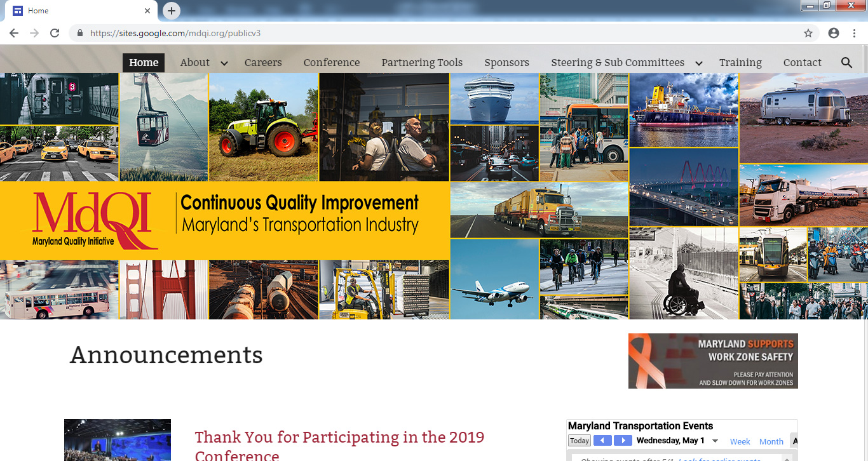Click the address bar URL field
Screen dimensions: 868x461
tap(444, 33)
